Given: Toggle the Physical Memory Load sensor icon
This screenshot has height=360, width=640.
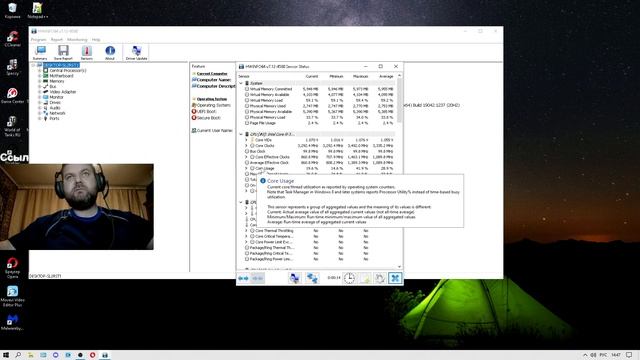Looking at the screenshot, I should click(247, 117).
